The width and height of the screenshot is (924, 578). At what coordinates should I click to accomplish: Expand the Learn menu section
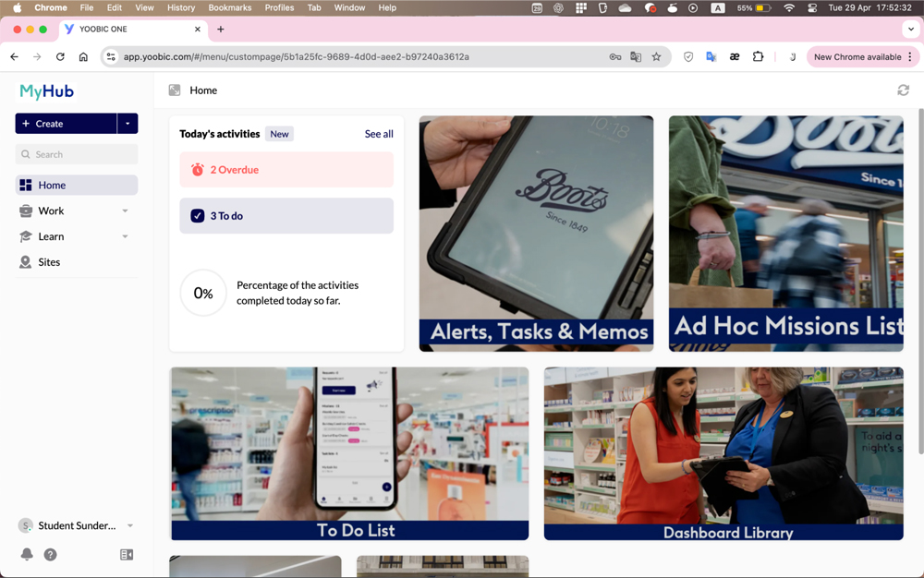pyautogui.click(x=125, y=236)
